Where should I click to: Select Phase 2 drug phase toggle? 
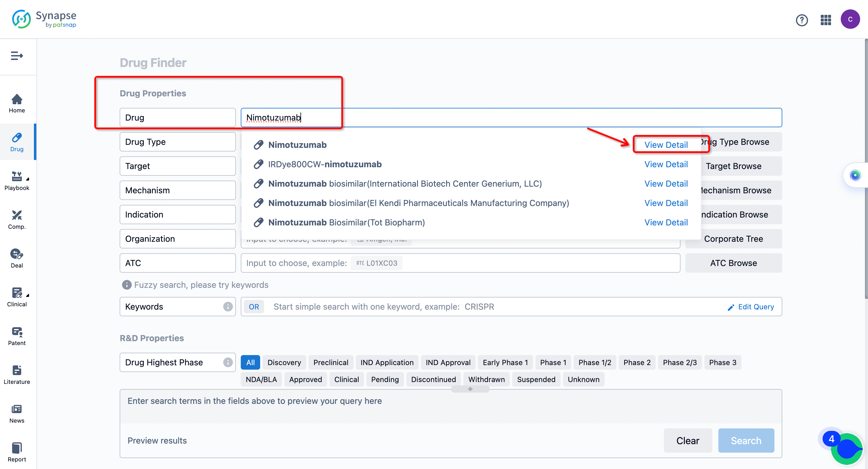coord(636,362)
